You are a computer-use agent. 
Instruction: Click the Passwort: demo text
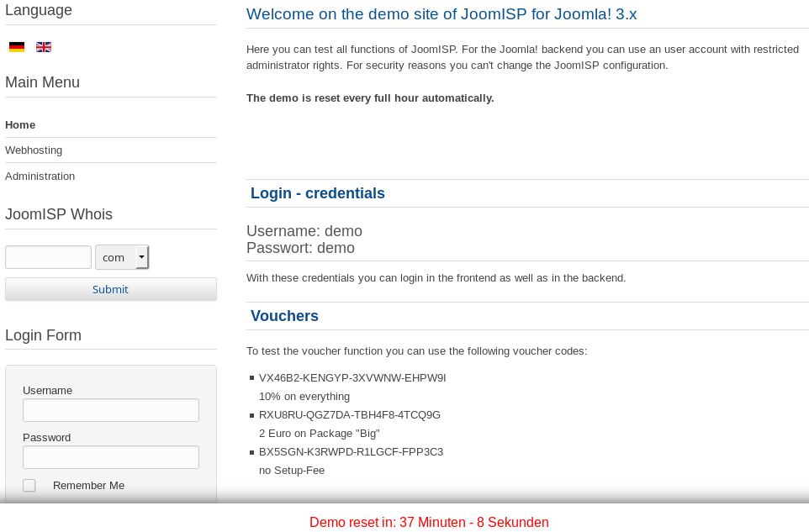click(x=301, y=248)
